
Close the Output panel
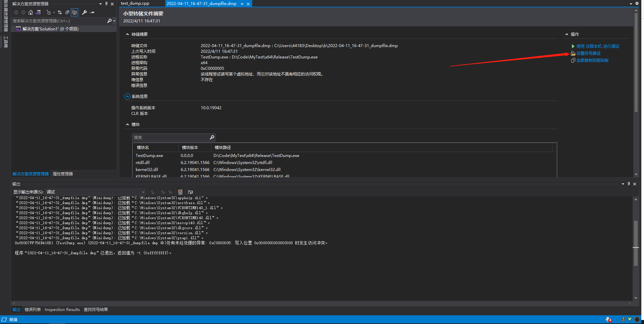[x=635, y=184]
